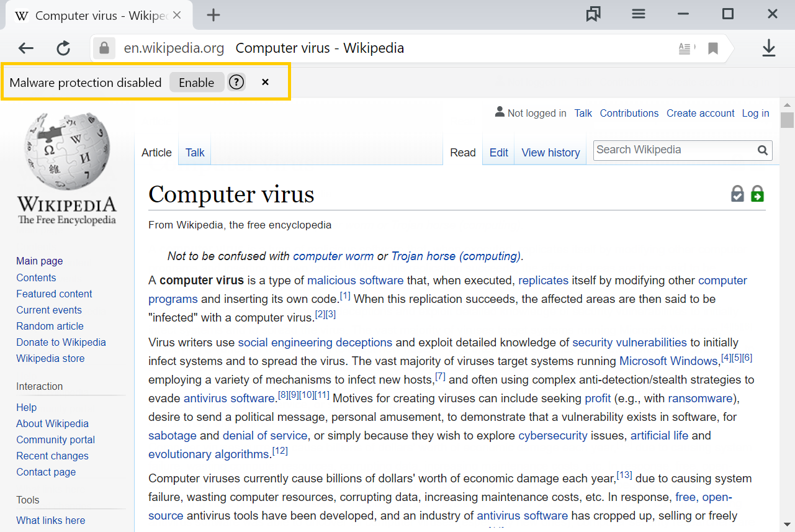Open the denial of service link

(x=265, y=436)
